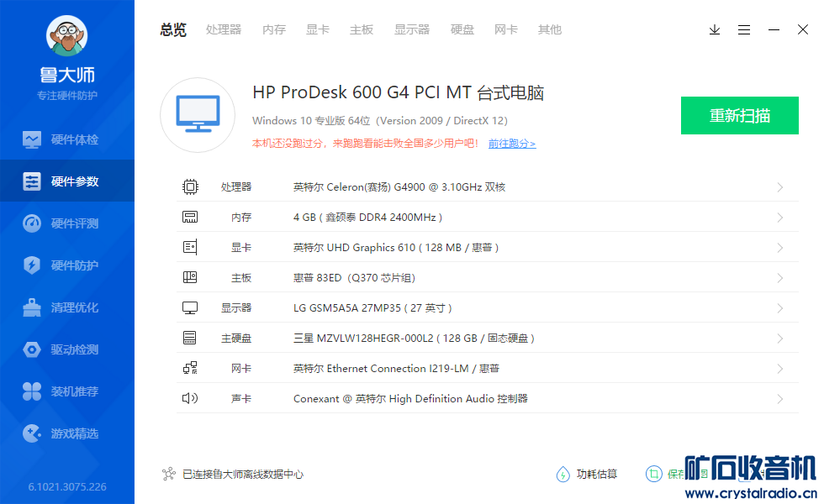Click the desktop computer monitor icon
824x504 pixels.
[x=198, y=115]
